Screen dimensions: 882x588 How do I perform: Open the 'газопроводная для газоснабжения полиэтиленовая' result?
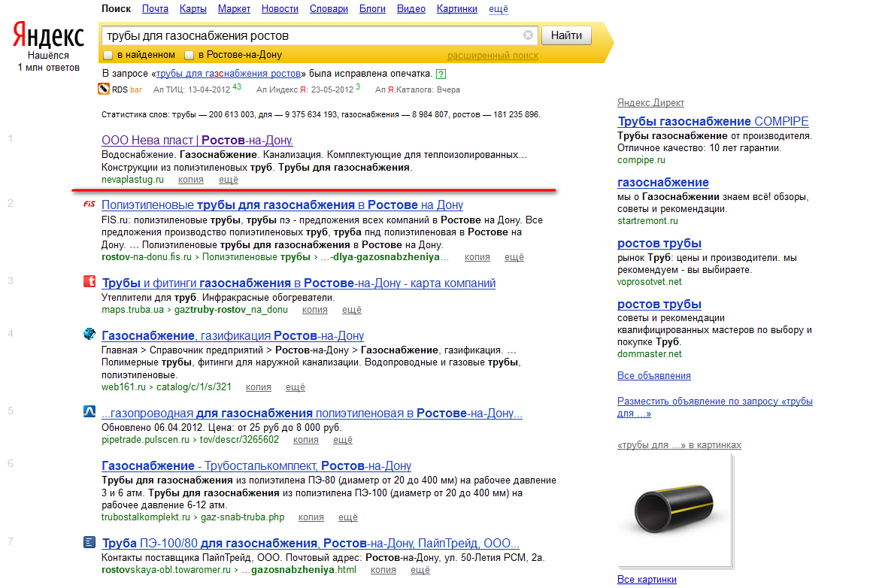point(311,414)
